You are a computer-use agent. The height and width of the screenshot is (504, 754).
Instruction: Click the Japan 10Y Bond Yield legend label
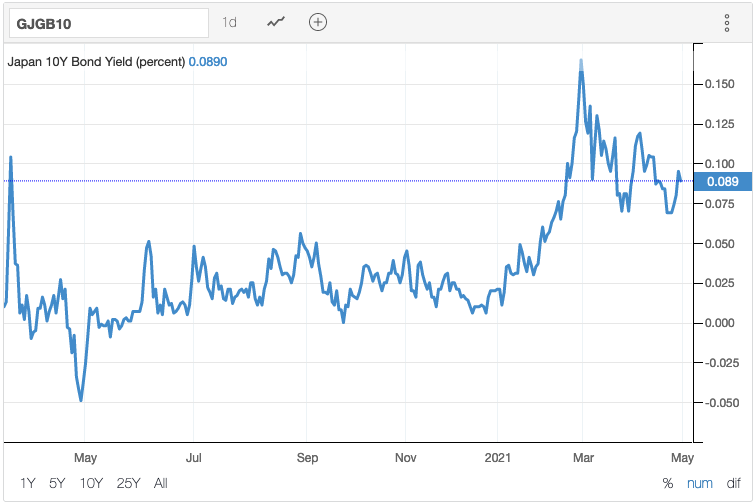(x=96, y=61)
